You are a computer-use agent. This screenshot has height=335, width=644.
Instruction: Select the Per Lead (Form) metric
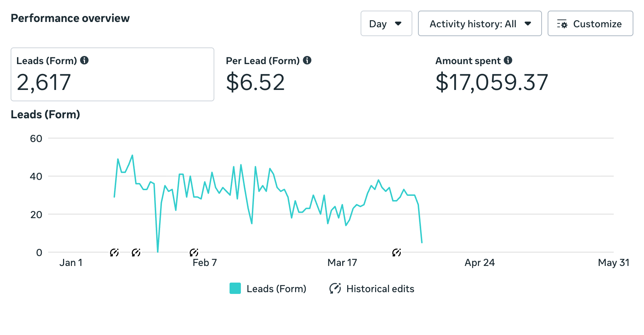269,75
